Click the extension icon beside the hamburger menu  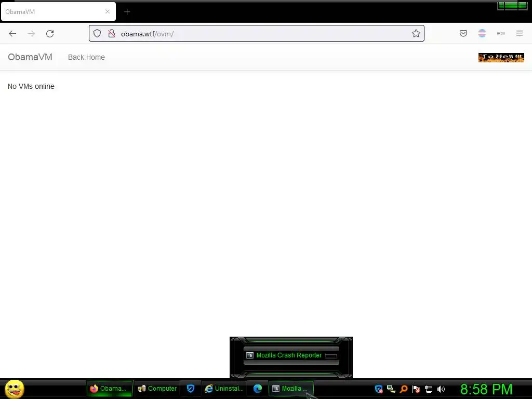point(501,33)
